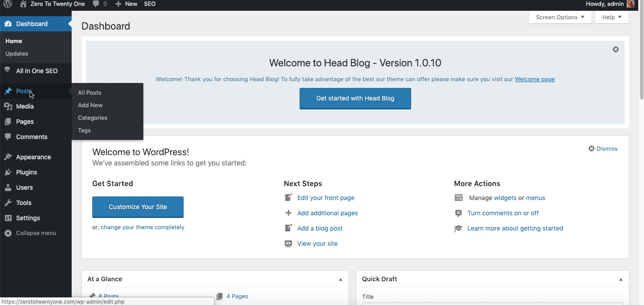Click the Pages icon in sidebar

[x=8, y=122]
